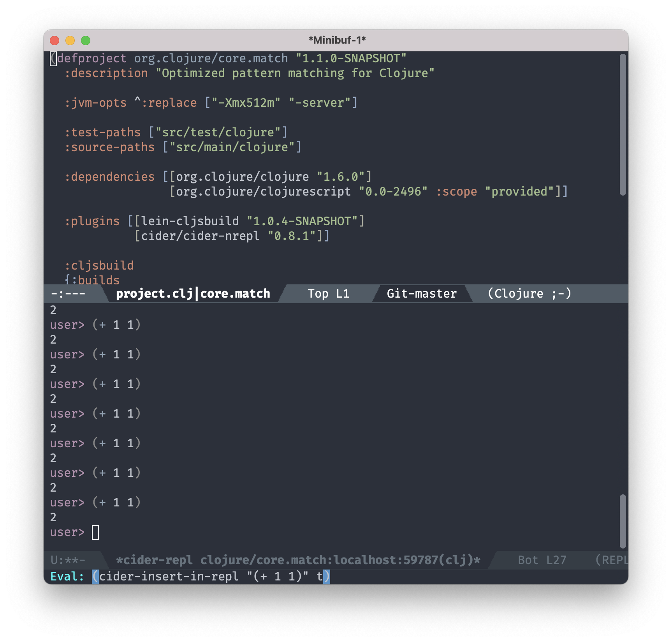Image resolution: width=672 pixels, height=642 pixels.
Task: Click the project.clj|core.match buffer name in mode line
Action: pyautogui.click(x=193, y=294)
